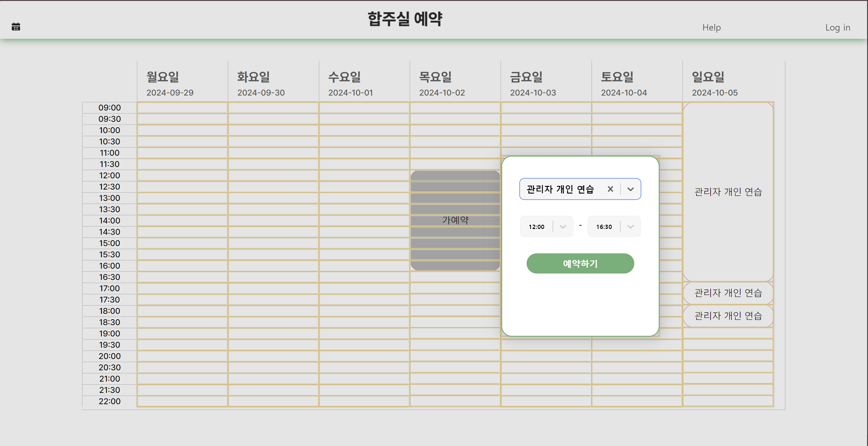Select the 17:00 관리자 개인 연습 Sunday reservation
The image size is (868, 446).
click(x=728, y=293)
